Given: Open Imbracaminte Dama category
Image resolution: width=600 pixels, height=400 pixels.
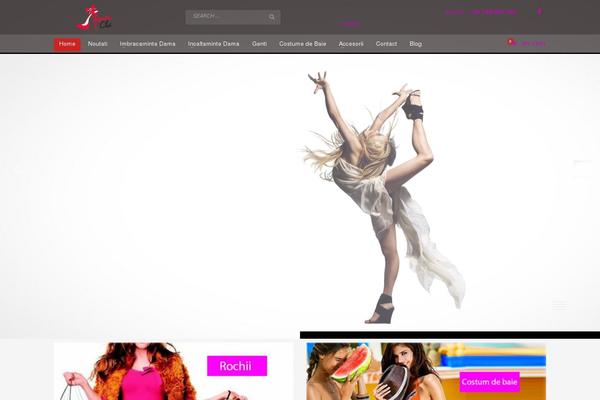Looking at the screenshot, I should tap(147, 44).
